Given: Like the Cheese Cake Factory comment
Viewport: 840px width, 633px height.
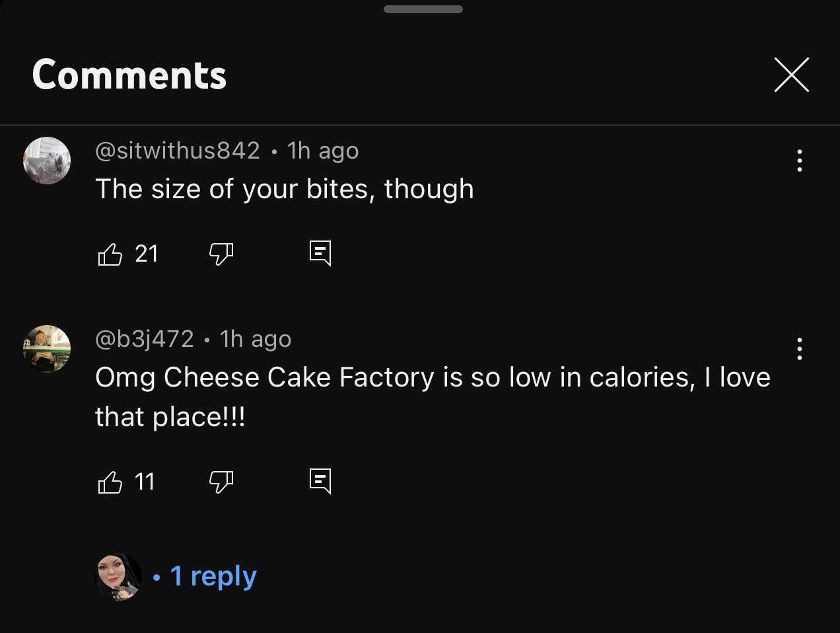Looking at the screenshot, I should click(x=110, y=482).
